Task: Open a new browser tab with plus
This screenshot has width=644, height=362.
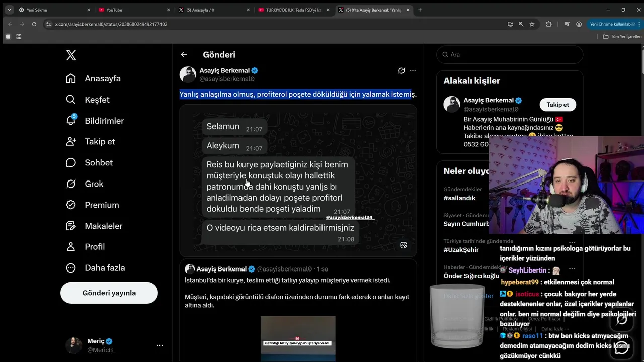Action: point(420,10)
